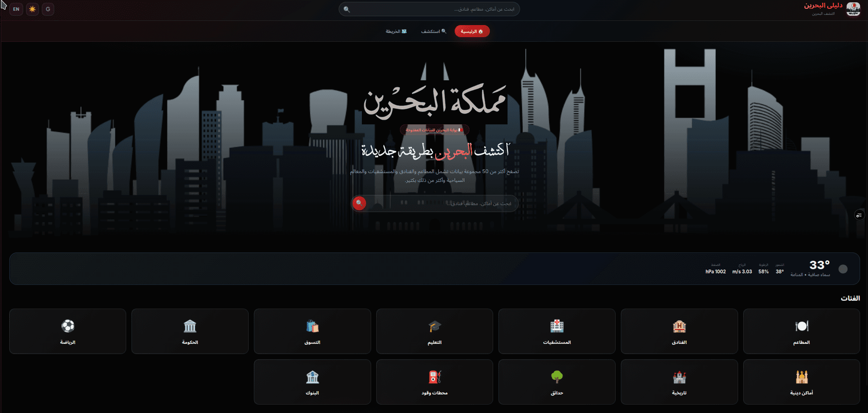This screenshot has width=868, height=413.
Task: Click the site logo image
Action: point(853,9)
